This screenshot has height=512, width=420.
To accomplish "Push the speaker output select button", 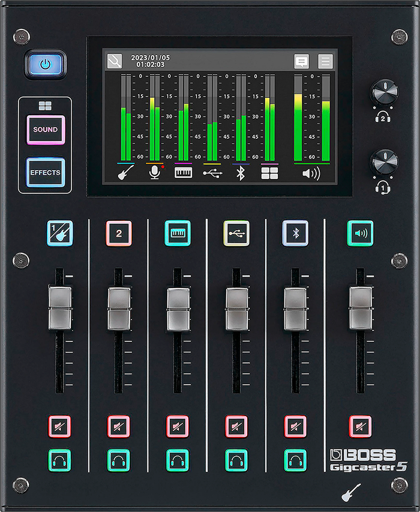I will (x=360, y=233).
